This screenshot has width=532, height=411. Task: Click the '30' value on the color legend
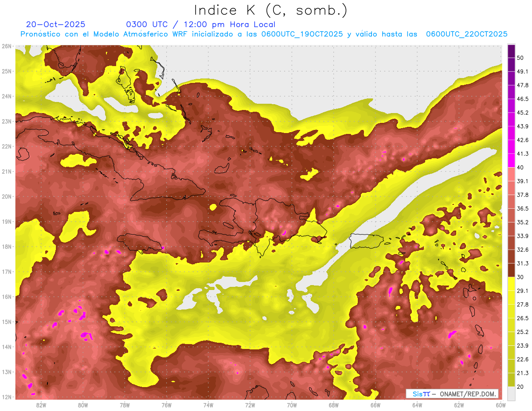[x=520, y=277]
